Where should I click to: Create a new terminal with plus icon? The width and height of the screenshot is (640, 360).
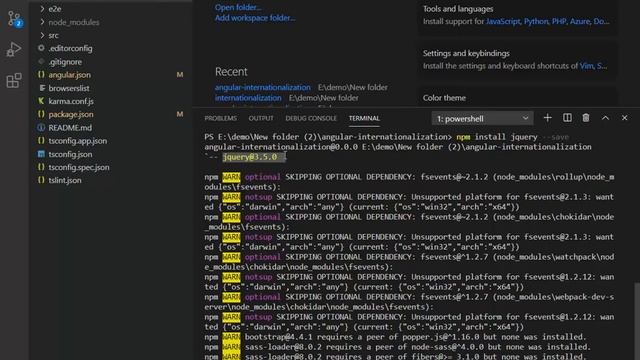(x=547, y=118)
